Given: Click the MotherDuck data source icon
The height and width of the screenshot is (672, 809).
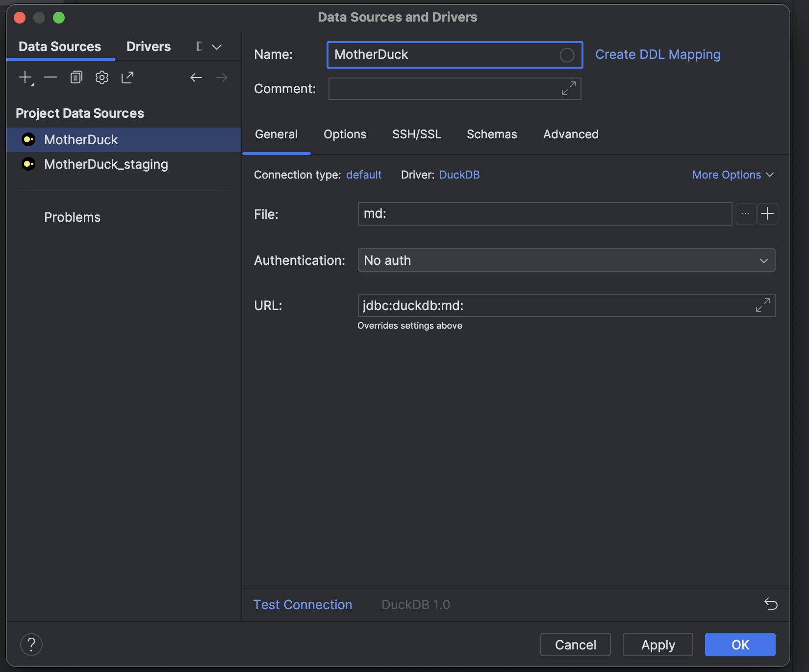Looking at the screenshot, I should click(x=28, y=139).
